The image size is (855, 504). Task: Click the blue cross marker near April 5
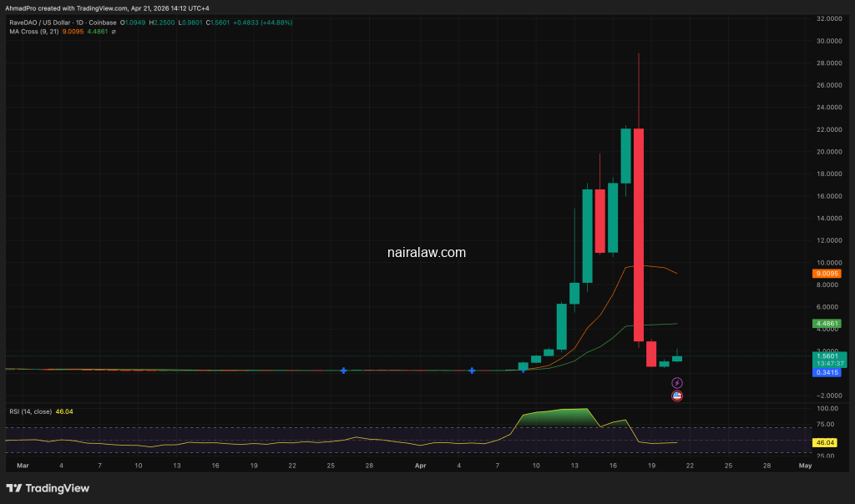(472, 370)
